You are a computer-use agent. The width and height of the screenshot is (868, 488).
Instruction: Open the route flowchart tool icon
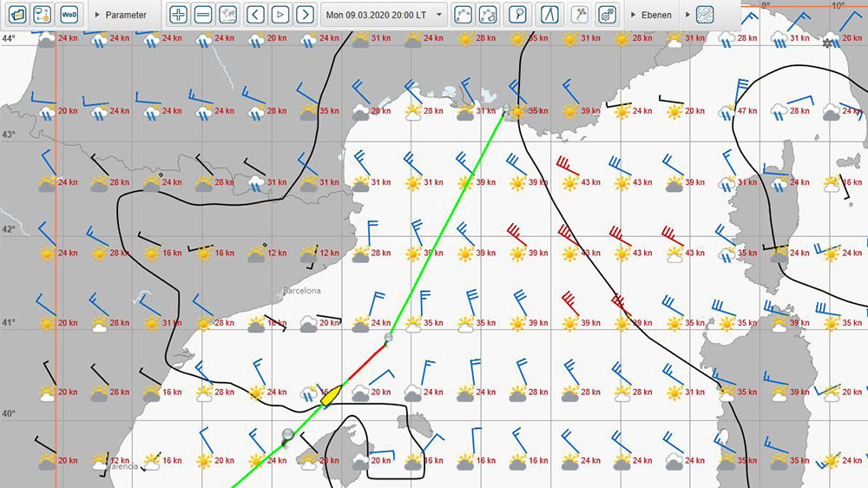tap(42, 15)
